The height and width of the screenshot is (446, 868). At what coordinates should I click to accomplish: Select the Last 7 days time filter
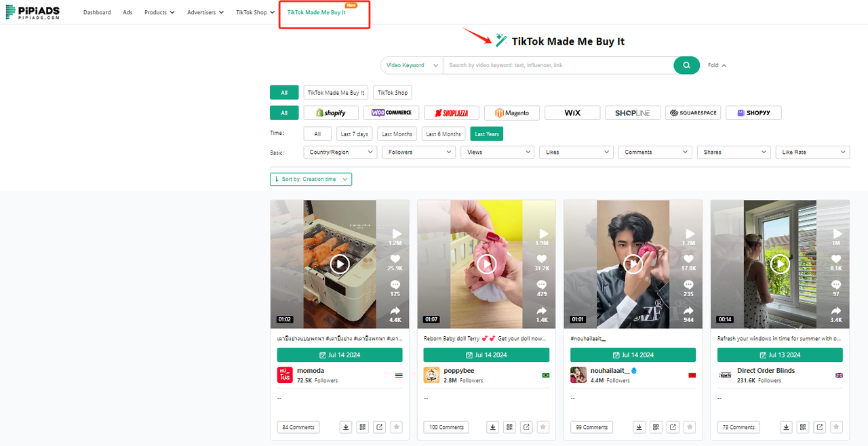355,134
